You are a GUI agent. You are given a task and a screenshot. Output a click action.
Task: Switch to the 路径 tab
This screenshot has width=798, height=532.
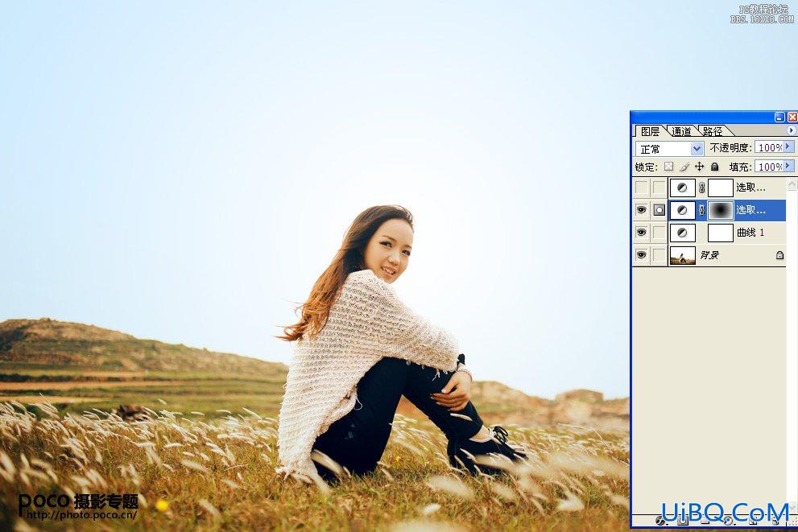click(713, 131)
